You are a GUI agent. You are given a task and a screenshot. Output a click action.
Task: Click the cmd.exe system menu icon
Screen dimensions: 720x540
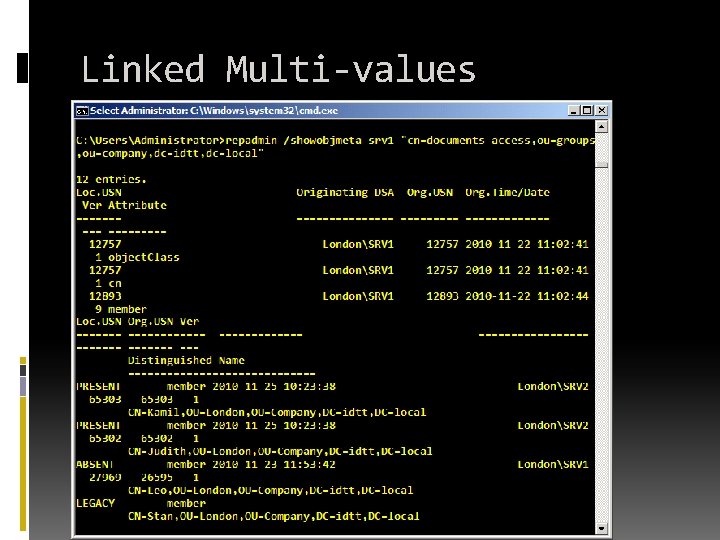click(82, 111)
